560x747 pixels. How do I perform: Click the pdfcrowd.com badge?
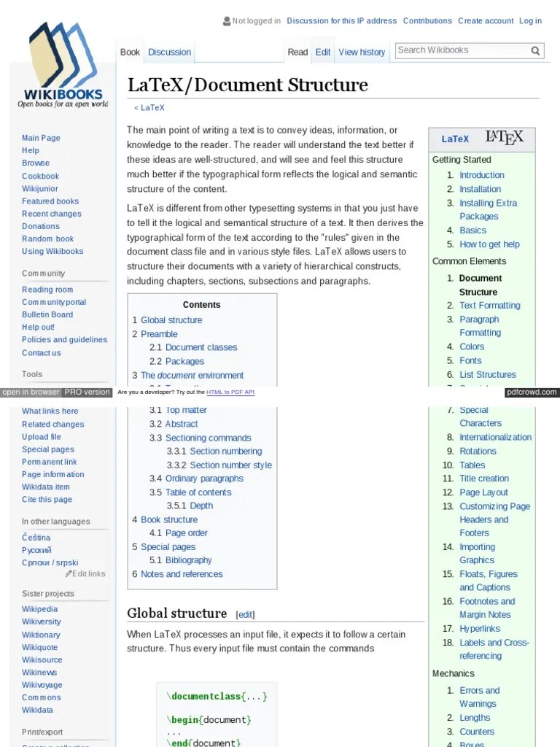click(x=532, y=392)
